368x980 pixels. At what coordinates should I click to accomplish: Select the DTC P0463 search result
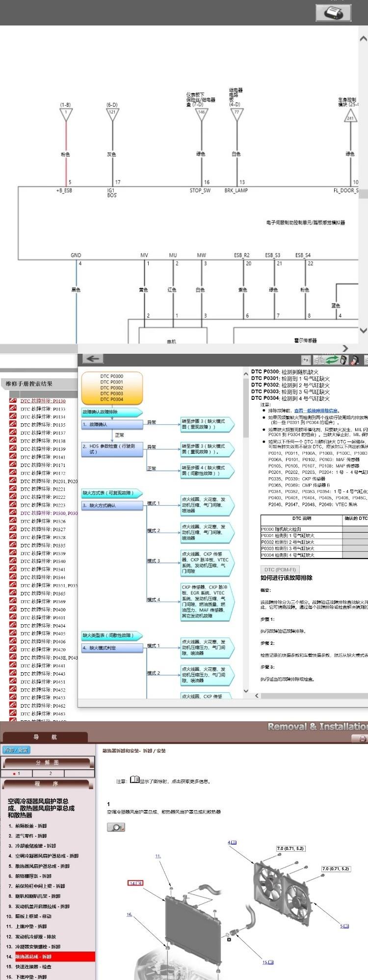tap(43, 713)
